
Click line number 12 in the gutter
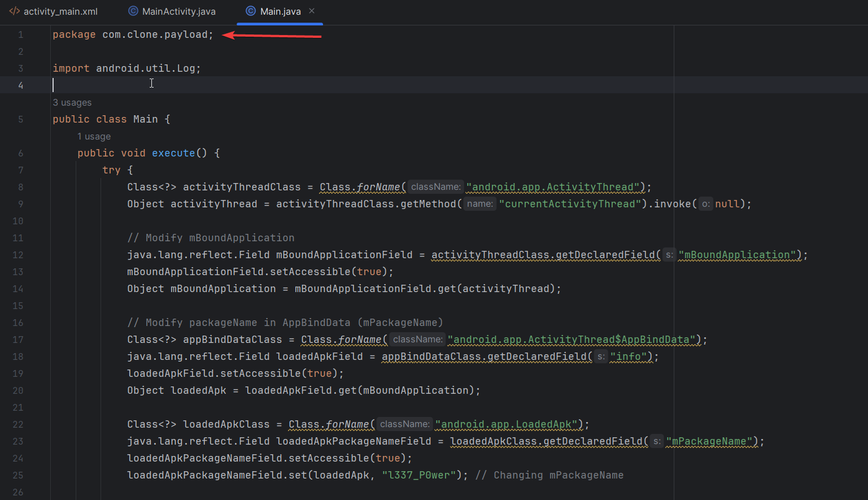(18, 255)
